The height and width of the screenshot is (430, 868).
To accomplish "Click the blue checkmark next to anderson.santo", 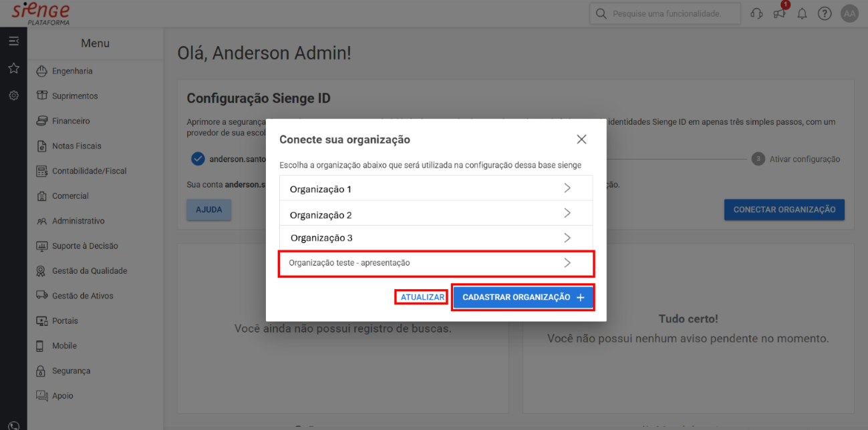I will 198,160.
